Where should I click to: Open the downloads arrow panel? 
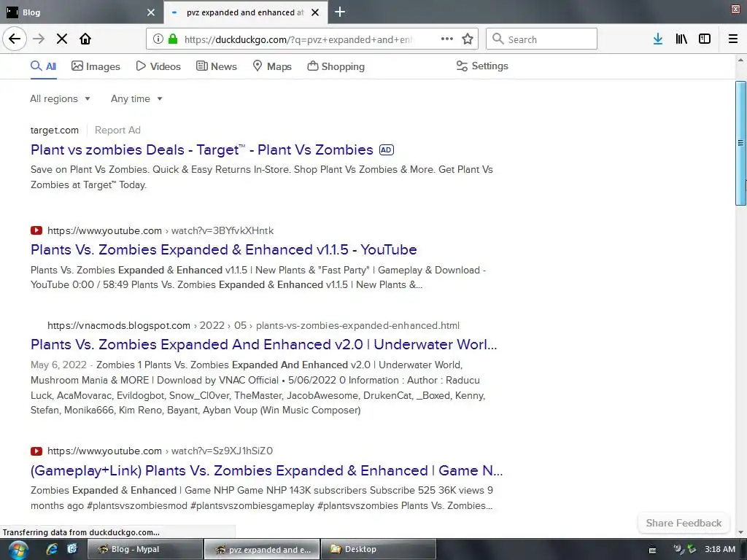tap(658, 39)
